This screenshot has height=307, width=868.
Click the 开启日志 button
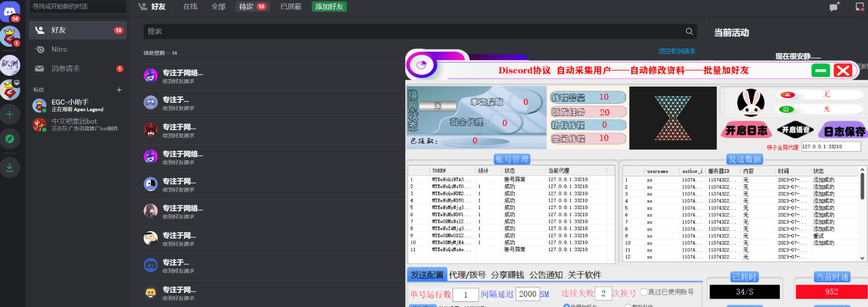point(746,131)
